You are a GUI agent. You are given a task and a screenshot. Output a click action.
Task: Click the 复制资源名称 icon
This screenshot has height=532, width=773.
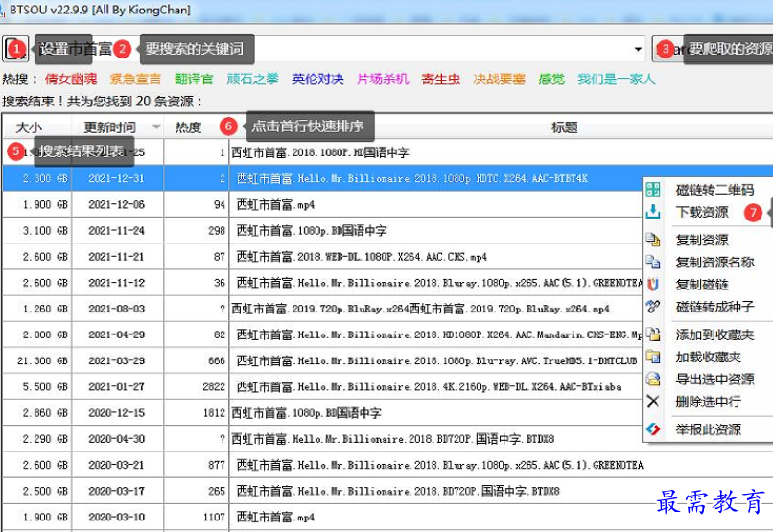coord(653,262)
